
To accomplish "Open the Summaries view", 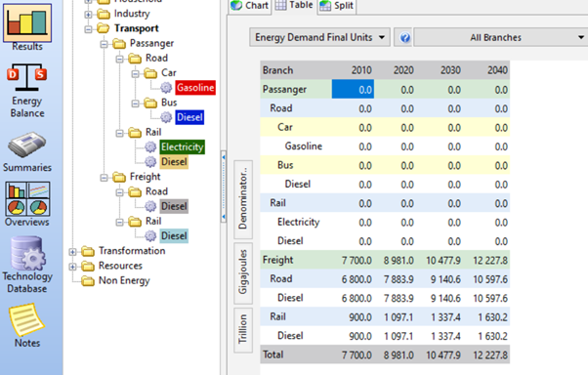I will click(x=27, y=151).
